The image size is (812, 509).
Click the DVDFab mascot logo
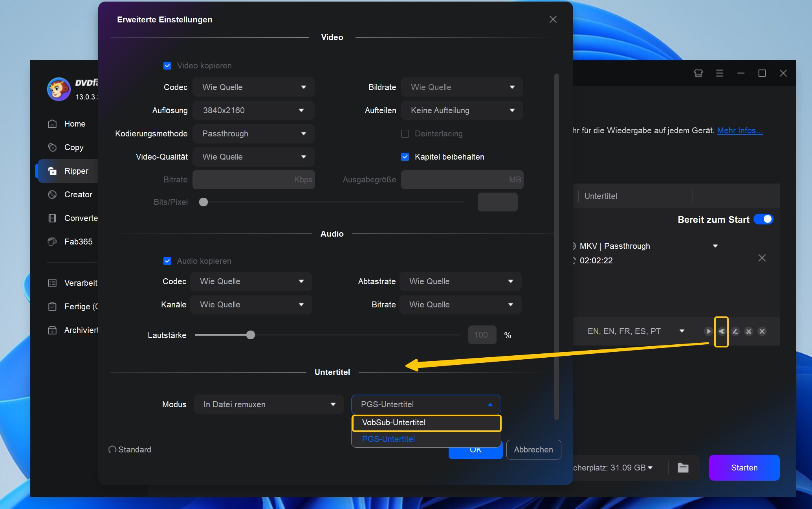click(x=59, y=89)
